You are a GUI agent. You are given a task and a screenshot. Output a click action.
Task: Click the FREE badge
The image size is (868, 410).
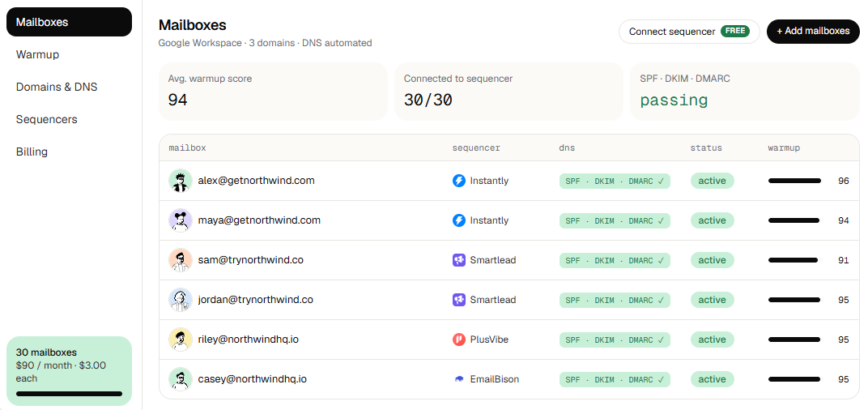[x=735, y=32]
